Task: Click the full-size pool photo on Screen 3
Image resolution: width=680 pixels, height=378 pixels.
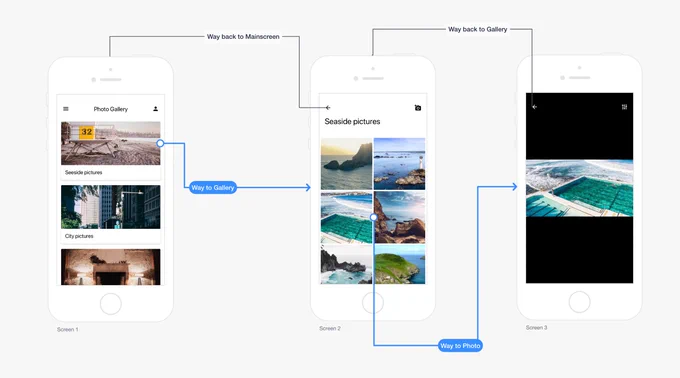Action: [579, 188]
